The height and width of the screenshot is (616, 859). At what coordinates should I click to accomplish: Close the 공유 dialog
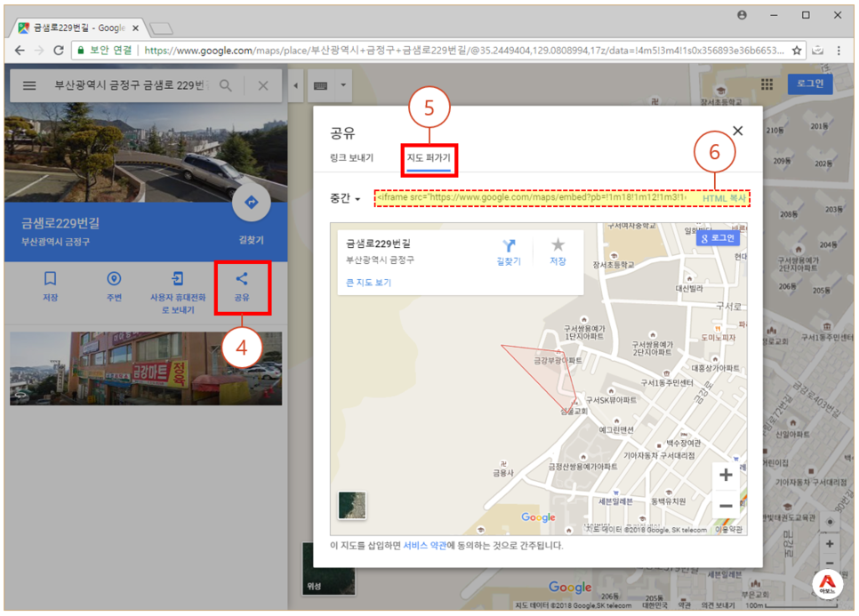[x=738, y=131]
